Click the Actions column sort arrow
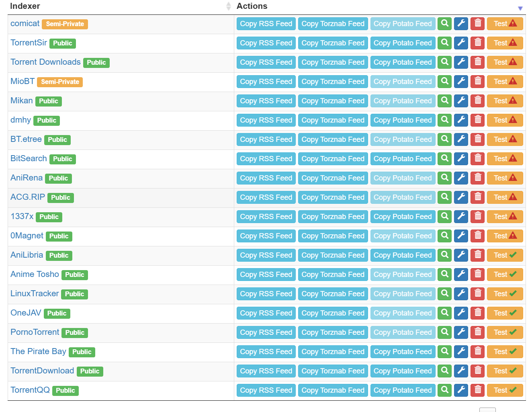Screen dimensions: 532x412 click(x=520, y=8)
